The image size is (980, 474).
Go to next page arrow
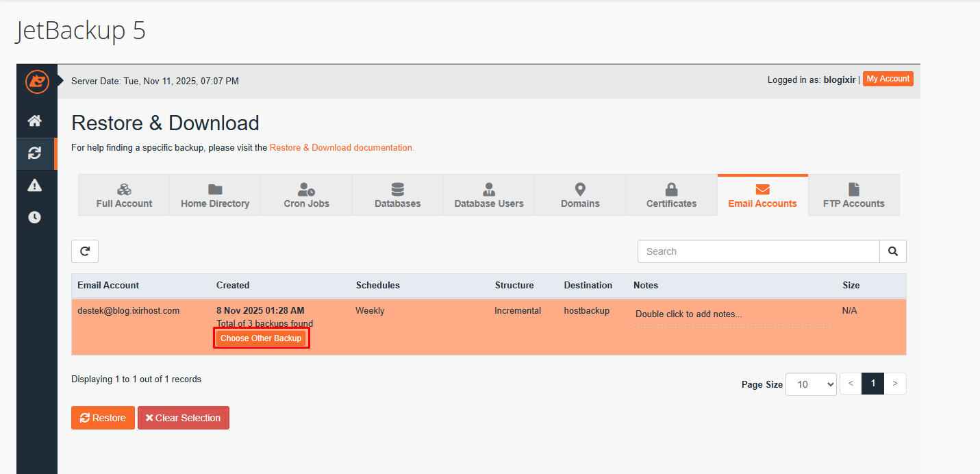[x=895, y=384]
